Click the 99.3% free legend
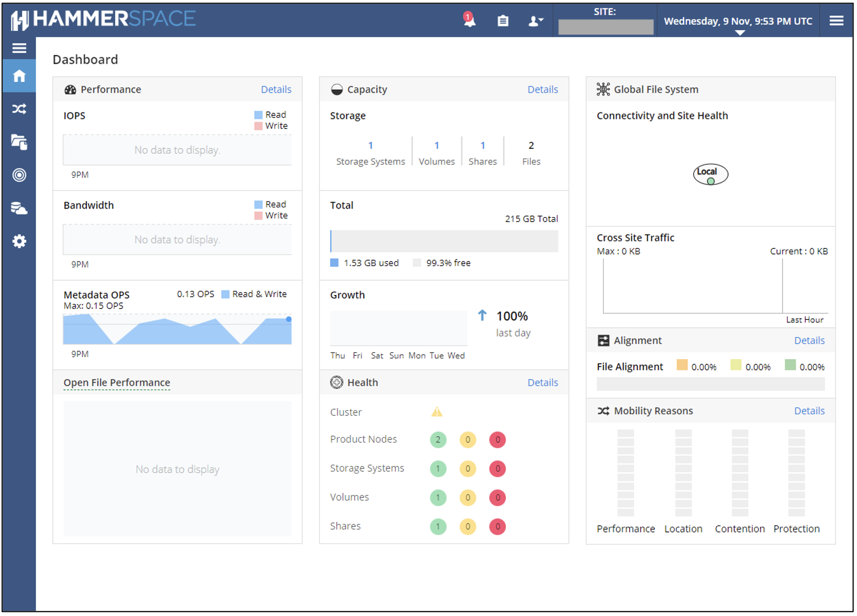The image size is (857, 616). pos(442,263)
